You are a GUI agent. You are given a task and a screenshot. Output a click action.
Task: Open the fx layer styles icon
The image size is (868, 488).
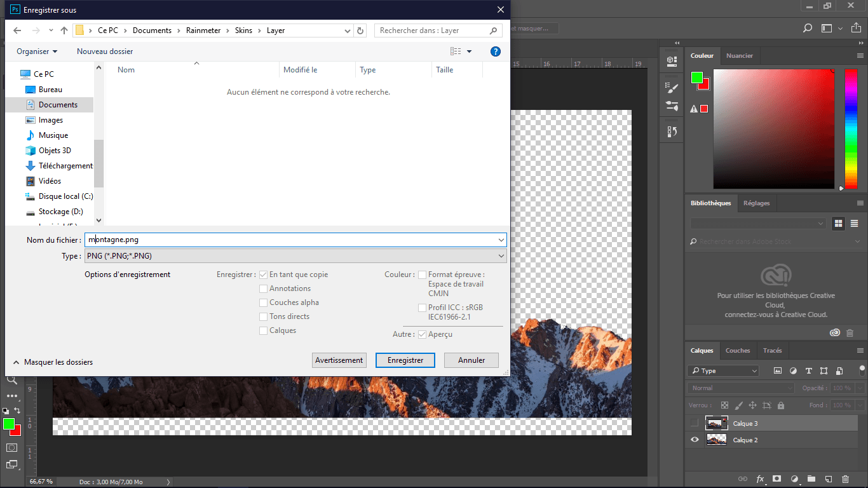(x=760, y=478)
